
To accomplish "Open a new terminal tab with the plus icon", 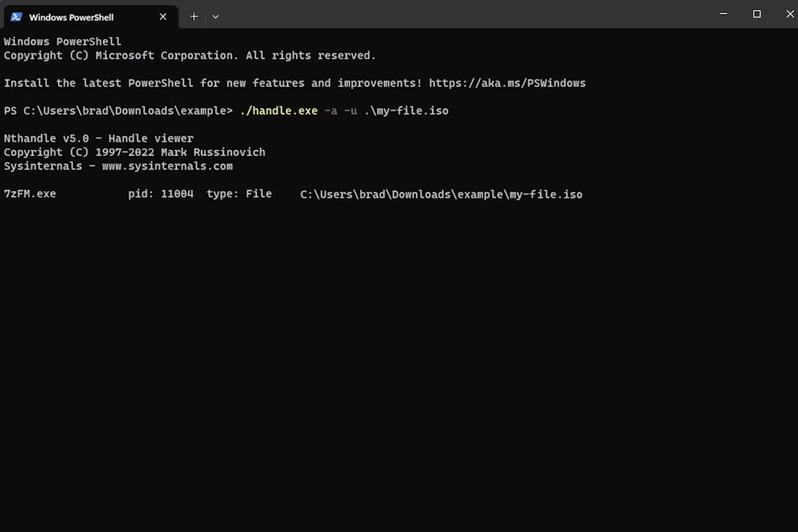I will point(194,17).
